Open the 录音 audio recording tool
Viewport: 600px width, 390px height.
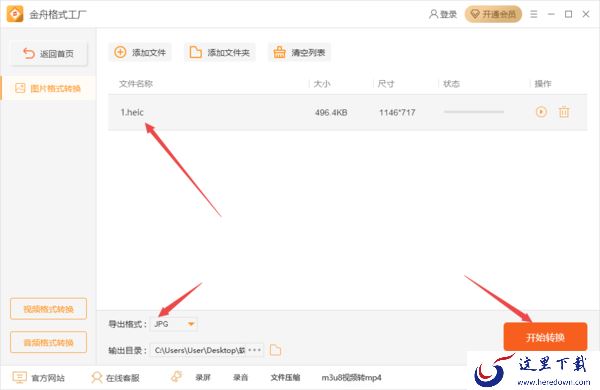(240, 378)
